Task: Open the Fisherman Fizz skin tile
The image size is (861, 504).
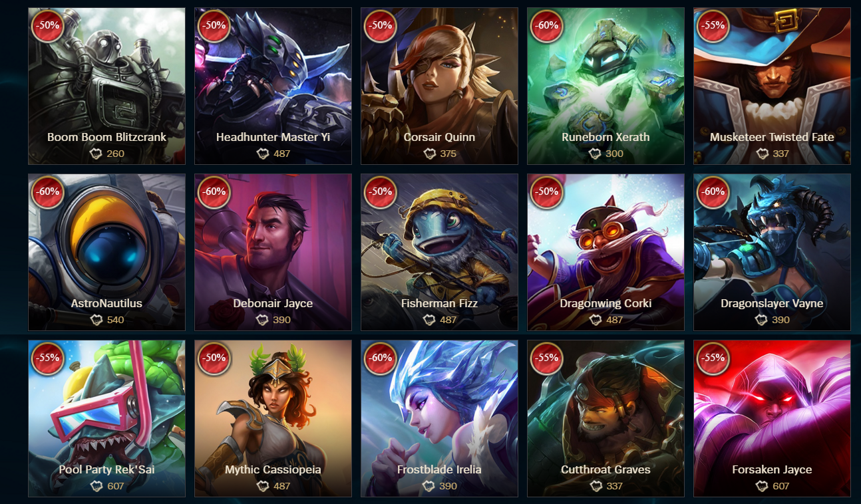Action: (x=439, y=252)
